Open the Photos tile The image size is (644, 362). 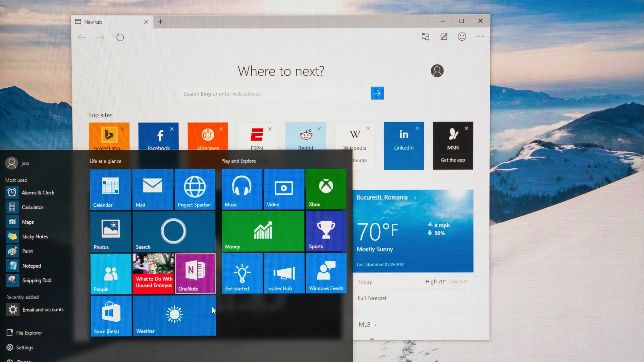click(111, 232)
